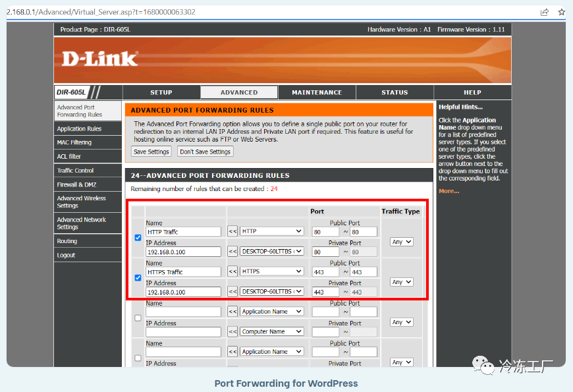Click << button beside third rule Application Name

click(x=232, y=312)
